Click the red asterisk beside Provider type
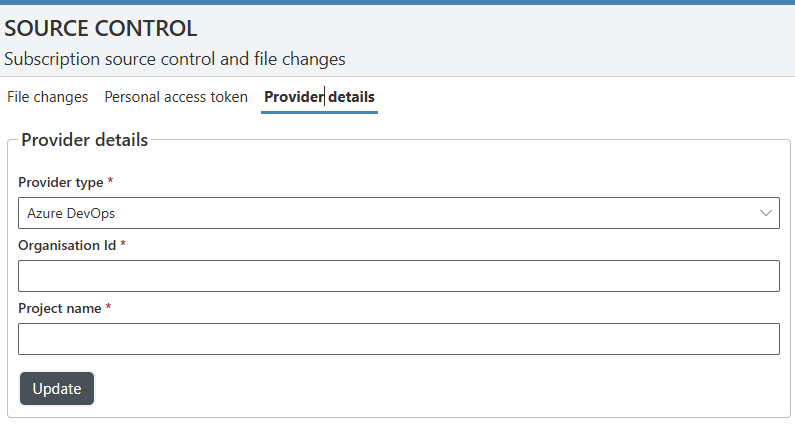 pos(110,183)
